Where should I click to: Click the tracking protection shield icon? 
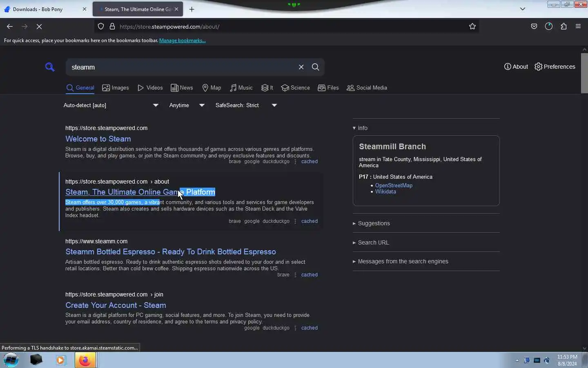click(x=101, y=27)
